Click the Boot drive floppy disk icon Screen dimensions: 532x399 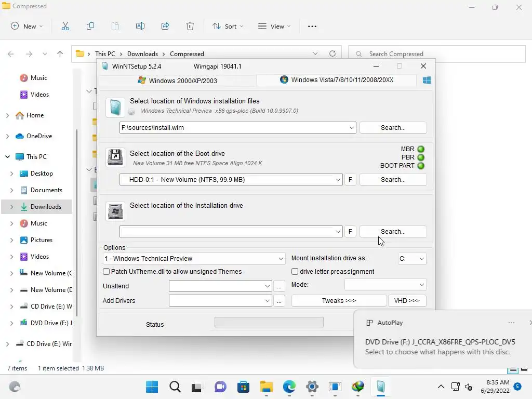coord(115,157)
